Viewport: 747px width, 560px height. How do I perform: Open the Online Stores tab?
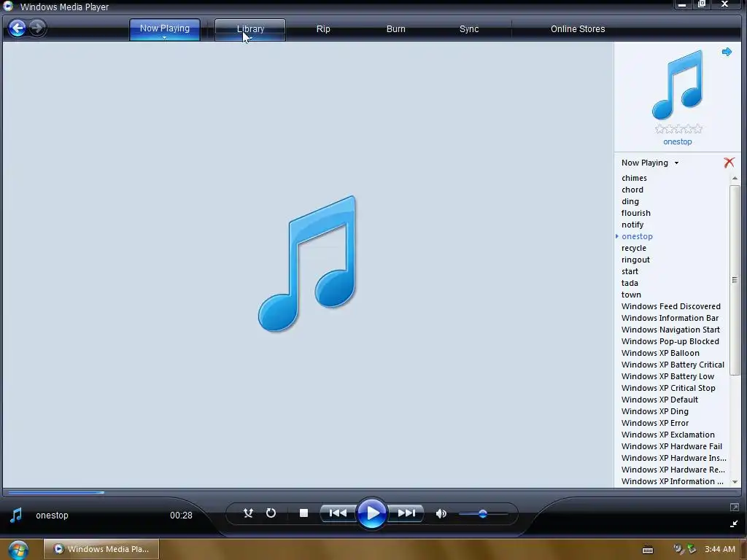578,29
